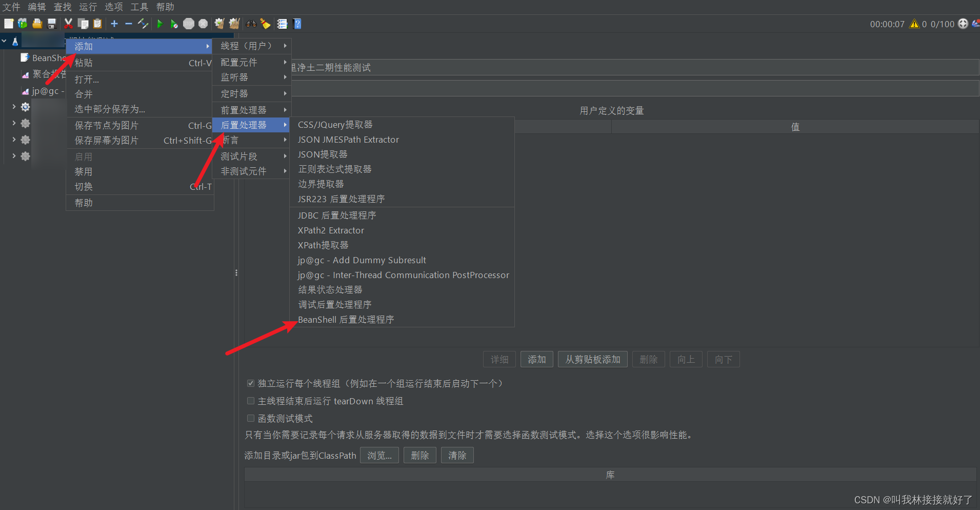Expand 监听器 submenu
The image size is (980, 510).
click(252, 77)
